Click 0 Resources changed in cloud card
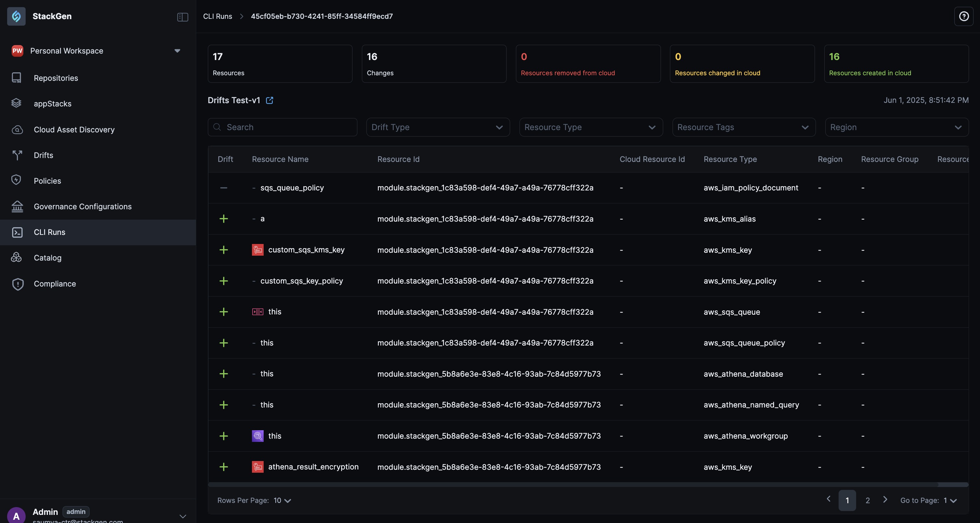The width and height of the screenshot is (980, 523). [742, 64]
